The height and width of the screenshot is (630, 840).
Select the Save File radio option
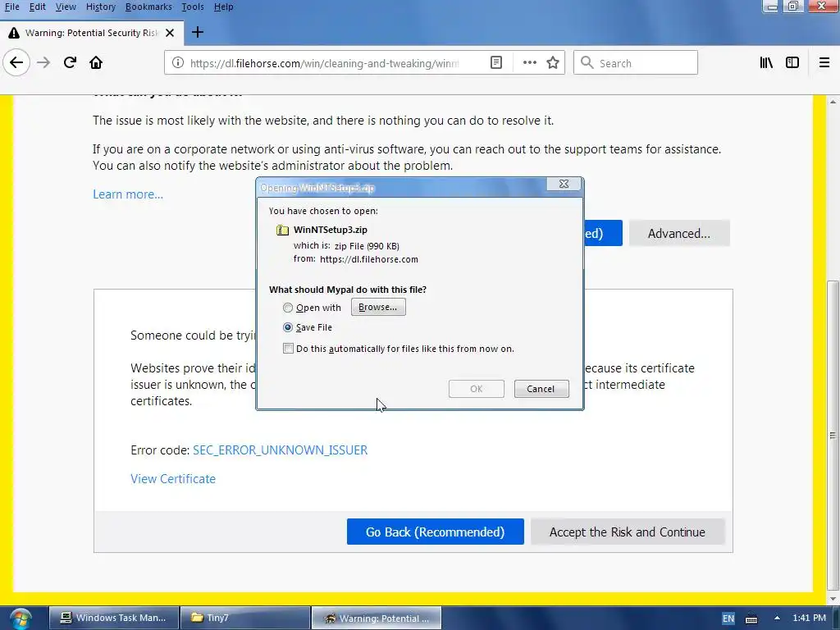pyautogui.click(x=288, y=327)
